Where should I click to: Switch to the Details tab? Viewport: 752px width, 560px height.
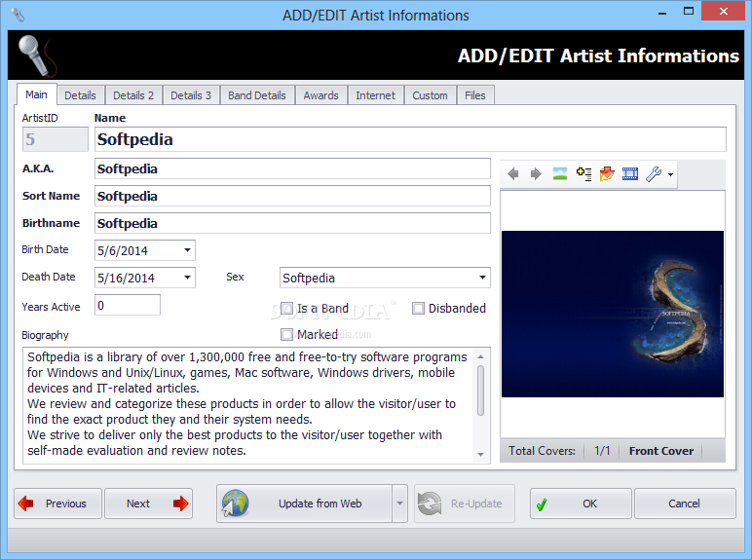click(x=80, y=95)
